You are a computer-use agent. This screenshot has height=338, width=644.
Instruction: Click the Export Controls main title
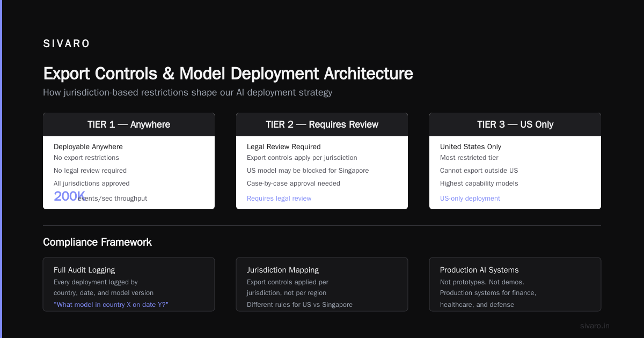point(228,74)
